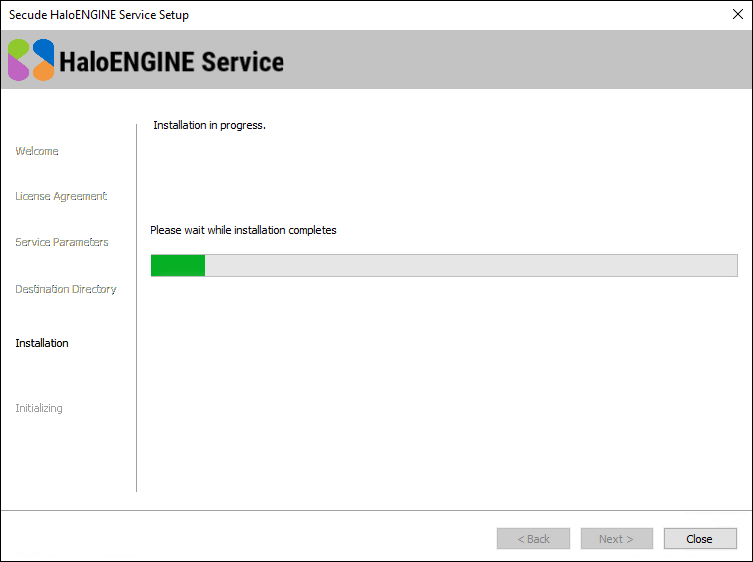This screenshot has height=562, width=753.
Task: Click the green filled portion of the progress bar
Action: coord(177,265)
